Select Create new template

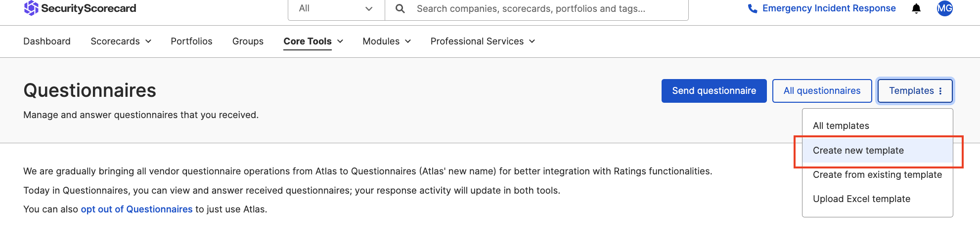point(858,151)
